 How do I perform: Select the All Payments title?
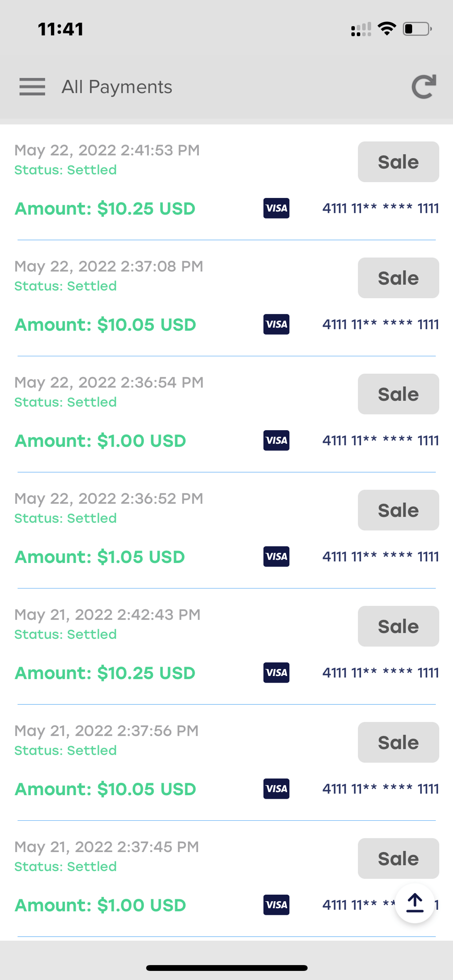click(x=117, y=87)
